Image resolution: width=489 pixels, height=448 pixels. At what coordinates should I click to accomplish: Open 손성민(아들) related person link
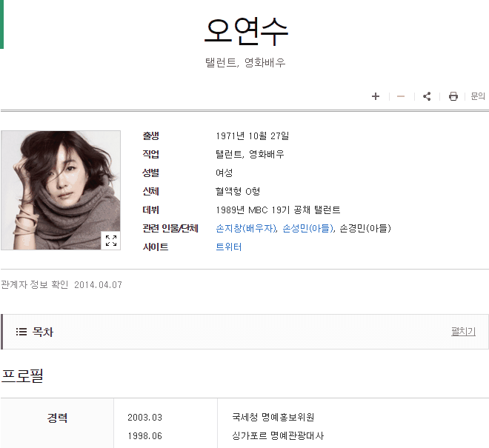pos(308,229)
